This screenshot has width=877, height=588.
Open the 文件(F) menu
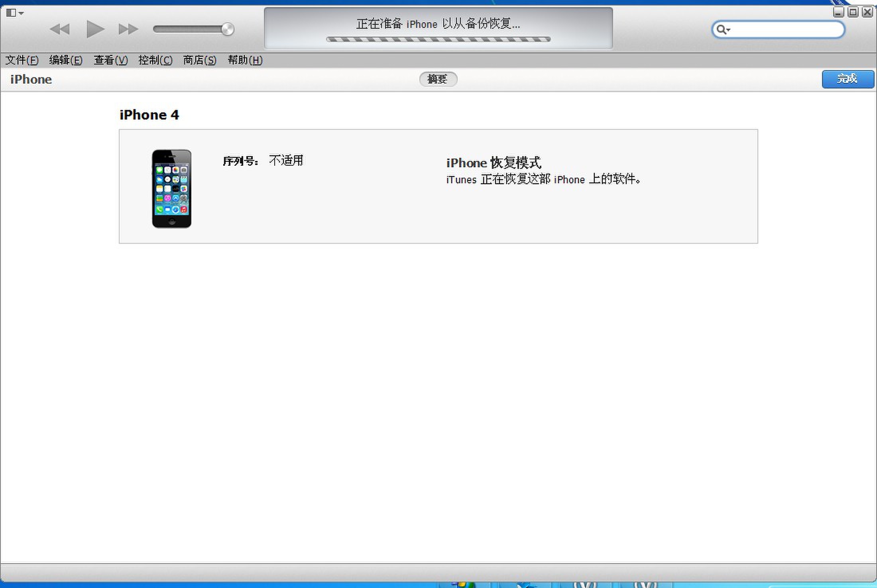(x=22, y=60)
